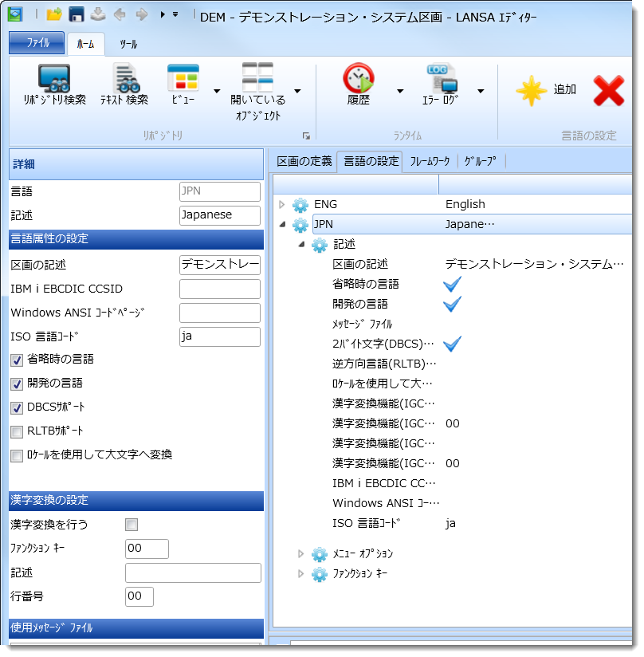This screenshot has width=644, height=657.
Task: Click the ビュー (view) ribbon icon
Action: coord(183,85)
